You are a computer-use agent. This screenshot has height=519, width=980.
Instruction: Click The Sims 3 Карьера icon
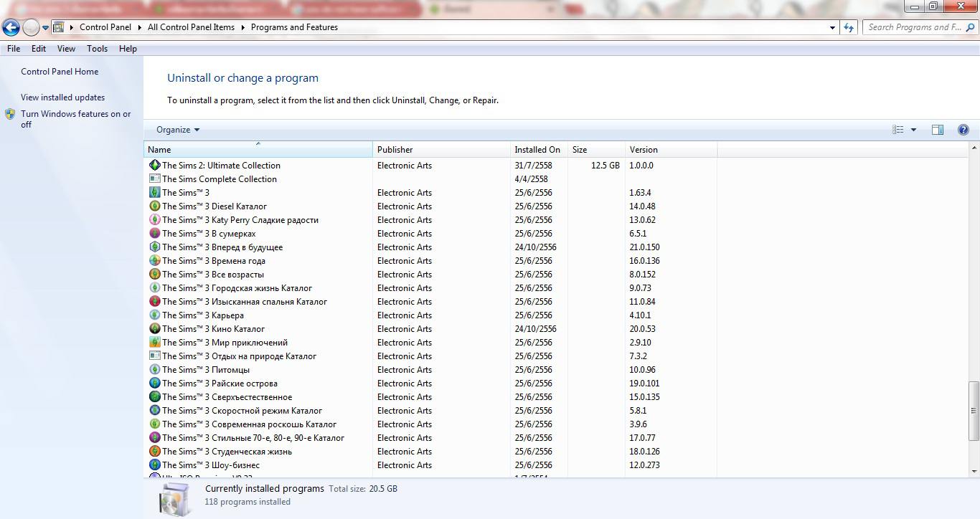point(154,315)
